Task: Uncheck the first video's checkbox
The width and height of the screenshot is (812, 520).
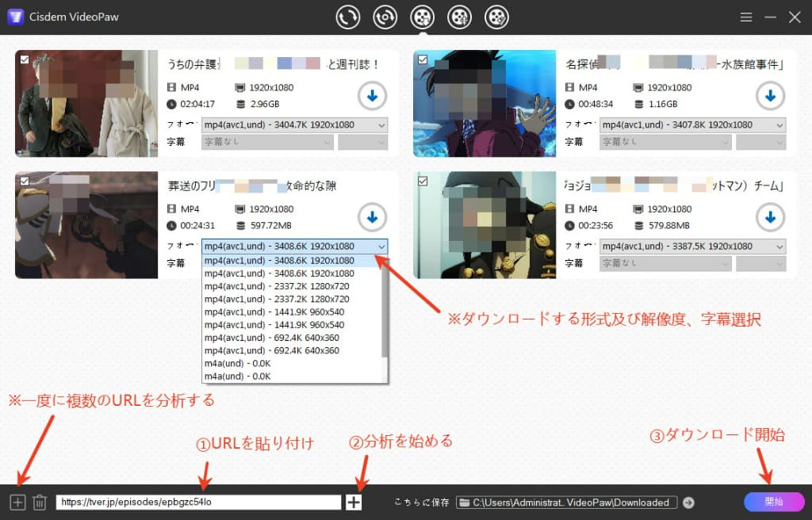Action: click(x=25, y=59)
